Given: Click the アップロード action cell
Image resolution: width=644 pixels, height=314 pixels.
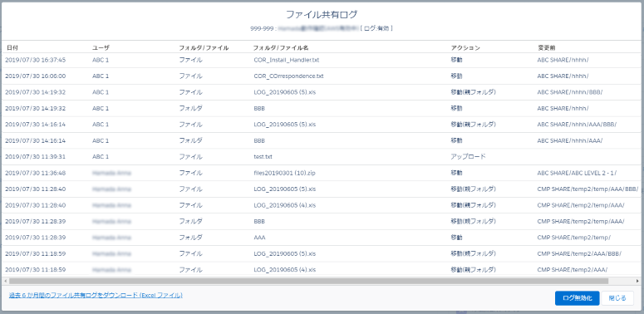Looking at the screenshot, I should pos(468,157).
